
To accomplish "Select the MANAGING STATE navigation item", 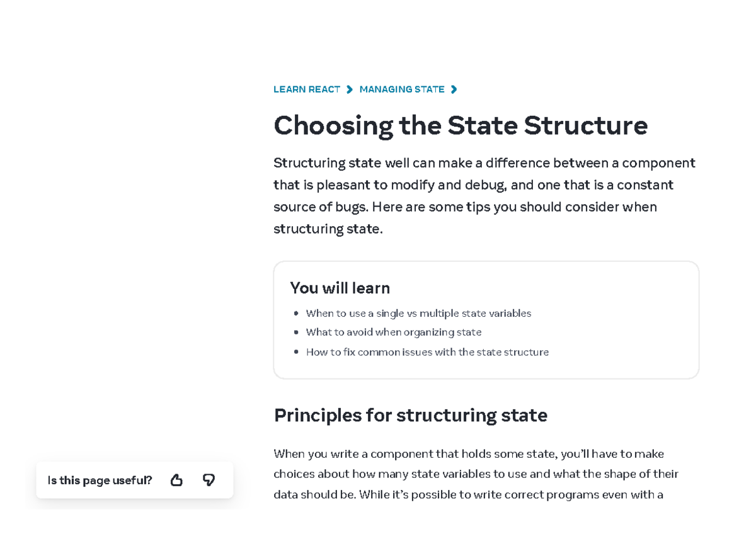I will pyautogui.click(x=402, y=89).
